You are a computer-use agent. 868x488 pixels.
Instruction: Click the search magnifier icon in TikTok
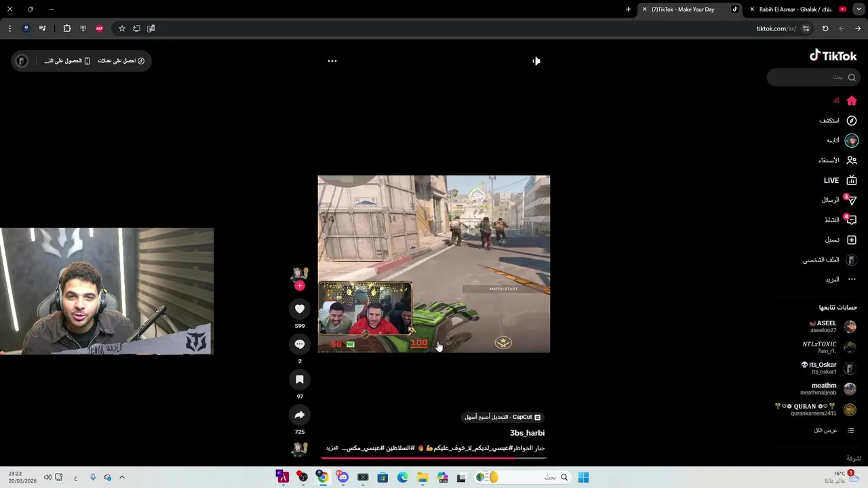(x=852, y=77)
